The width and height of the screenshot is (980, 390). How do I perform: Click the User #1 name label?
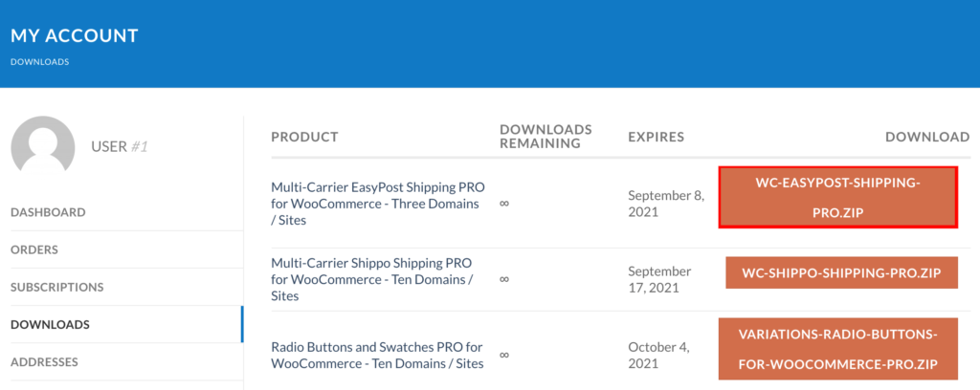[120, 146]
